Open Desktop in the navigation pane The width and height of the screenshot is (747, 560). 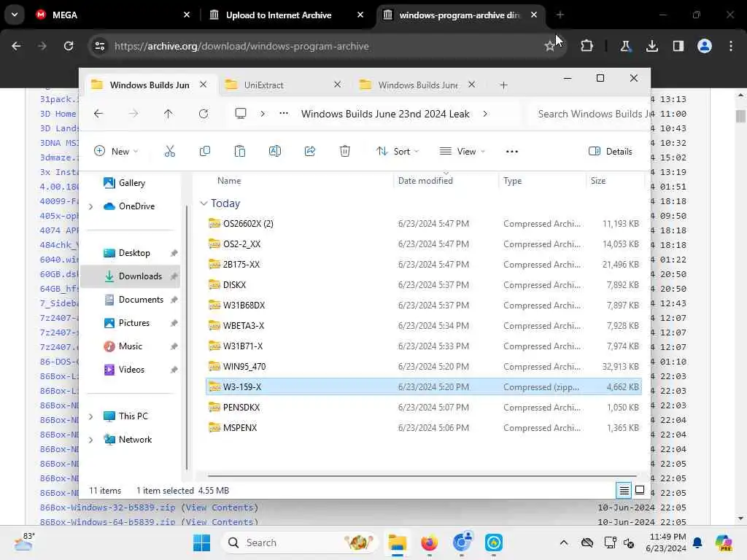(x=131, y=253)
